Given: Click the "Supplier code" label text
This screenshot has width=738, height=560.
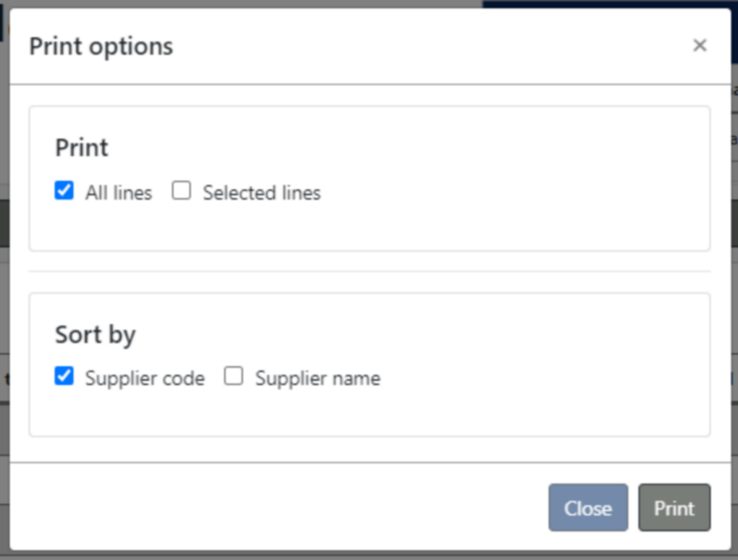Looking at the screenshot, I should (145, 378).
